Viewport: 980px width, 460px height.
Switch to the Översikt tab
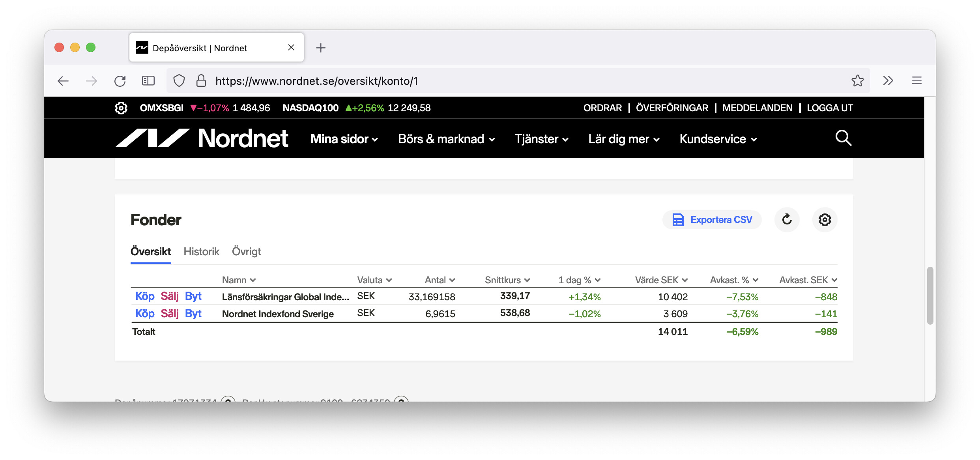[x=151, y=251]
